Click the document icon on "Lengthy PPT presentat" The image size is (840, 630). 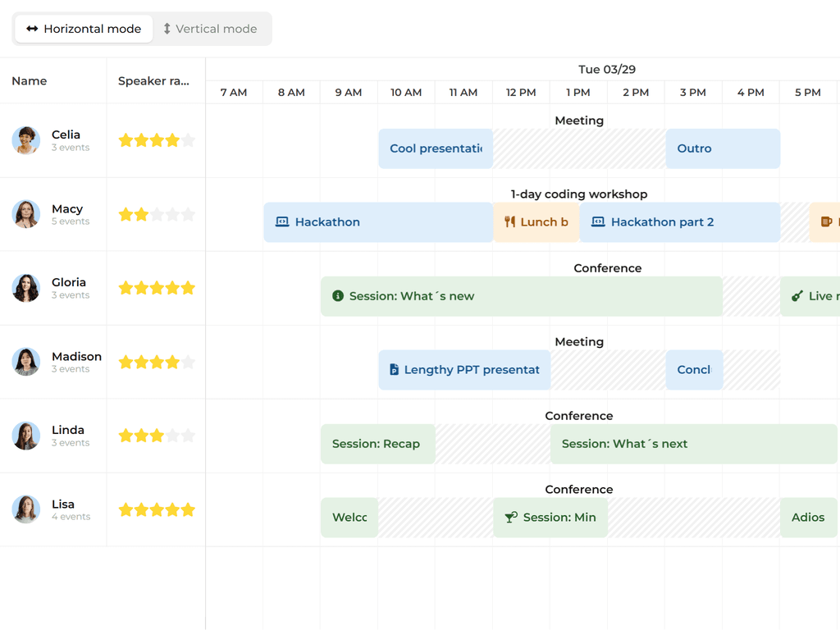pos(395,370)
